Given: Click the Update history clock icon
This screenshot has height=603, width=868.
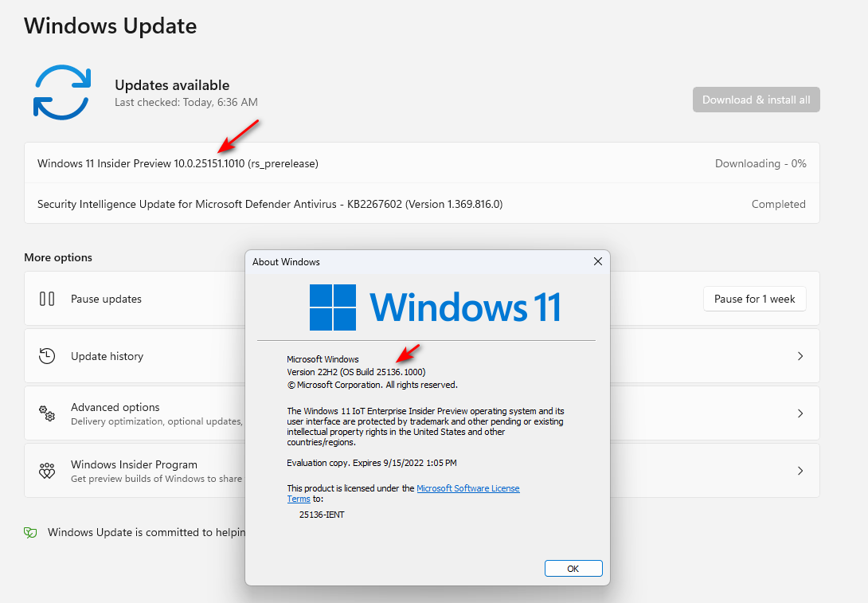Looking at the screenshot, I should [x=47, y=356].
